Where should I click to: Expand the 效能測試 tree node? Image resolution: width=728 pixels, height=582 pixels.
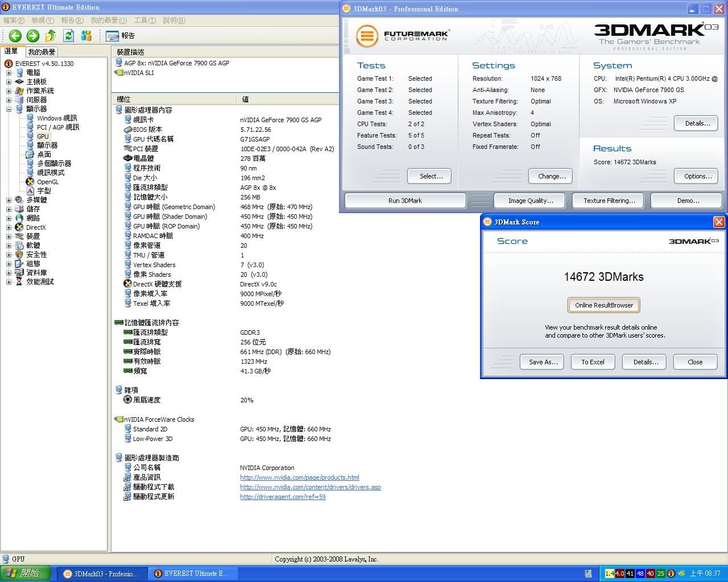[9, 282]
